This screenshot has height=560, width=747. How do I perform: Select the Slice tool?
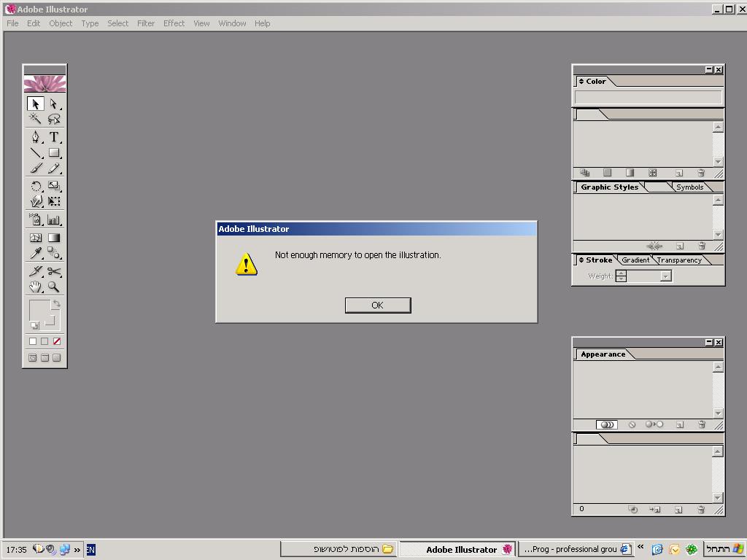point(36,271)
